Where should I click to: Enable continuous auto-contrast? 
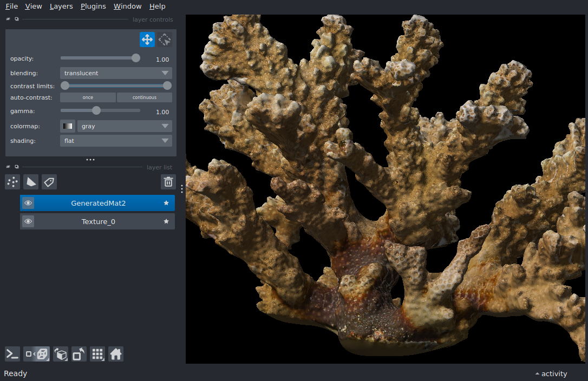tap(145, 97)
